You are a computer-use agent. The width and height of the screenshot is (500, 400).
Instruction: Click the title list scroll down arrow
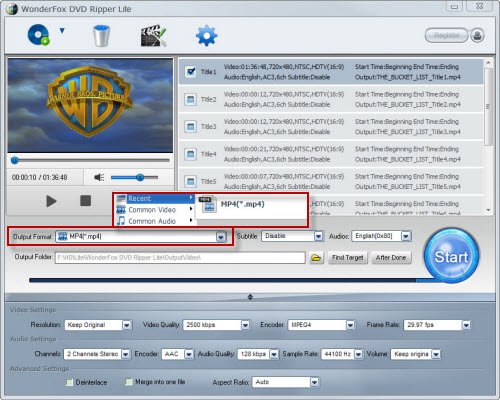point(488,210)
